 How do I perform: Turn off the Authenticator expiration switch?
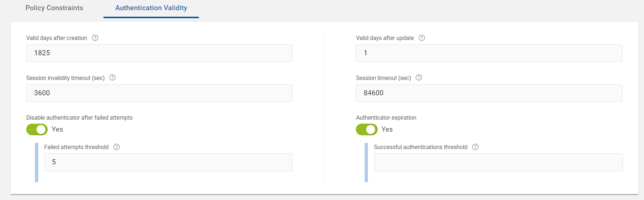pyautogui.click(x=366, y=129)
